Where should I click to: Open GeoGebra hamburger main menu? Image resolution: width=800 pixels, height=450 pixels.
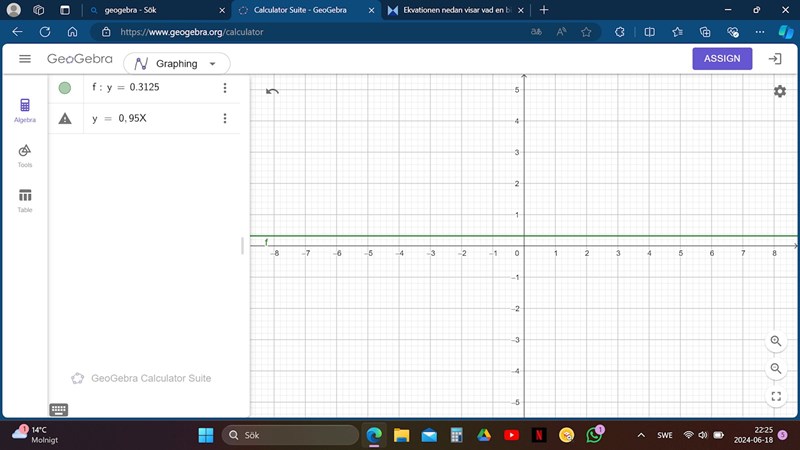pyautogui.click(x=25, y=59)
